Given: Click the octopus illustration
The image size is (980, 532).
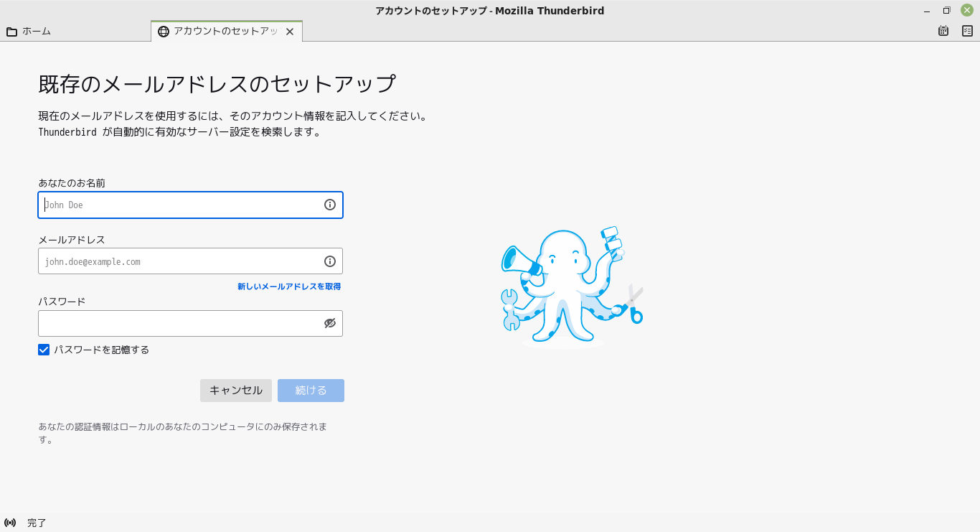Looking at the screenshot, I should (572, 286).
